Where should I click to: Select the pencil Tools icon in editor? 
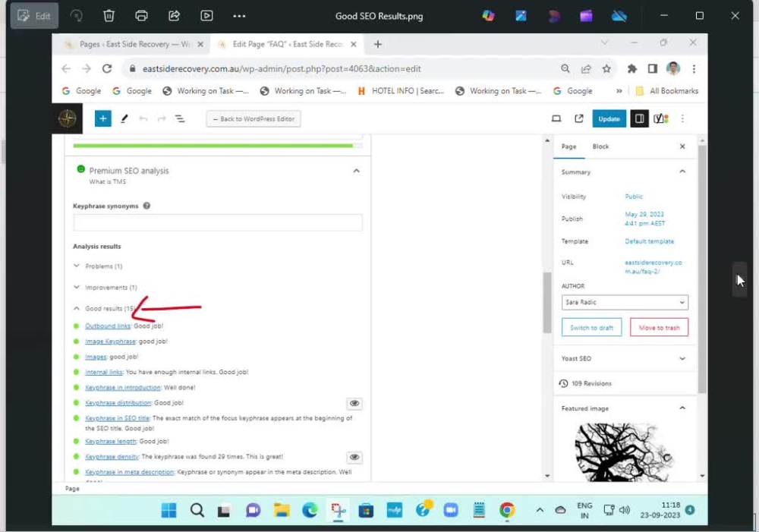(x=124, y=118)
